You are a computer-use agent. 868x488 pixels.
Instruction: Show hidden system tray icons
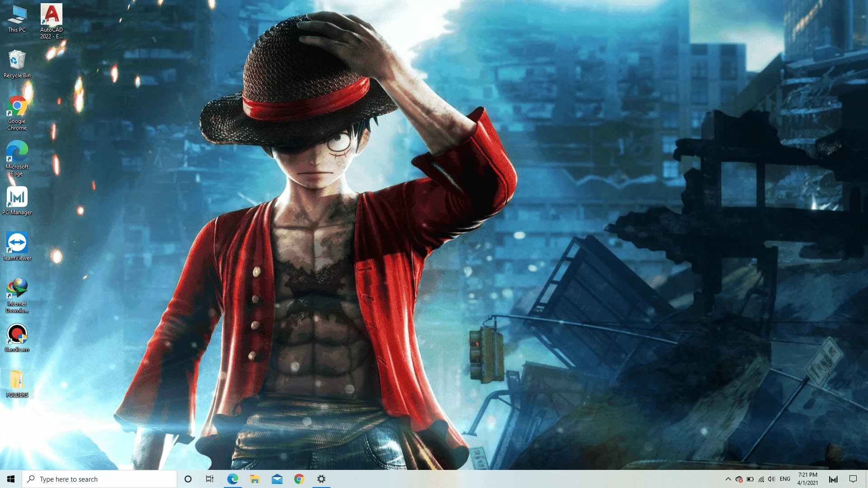click(x=728, y=479)
